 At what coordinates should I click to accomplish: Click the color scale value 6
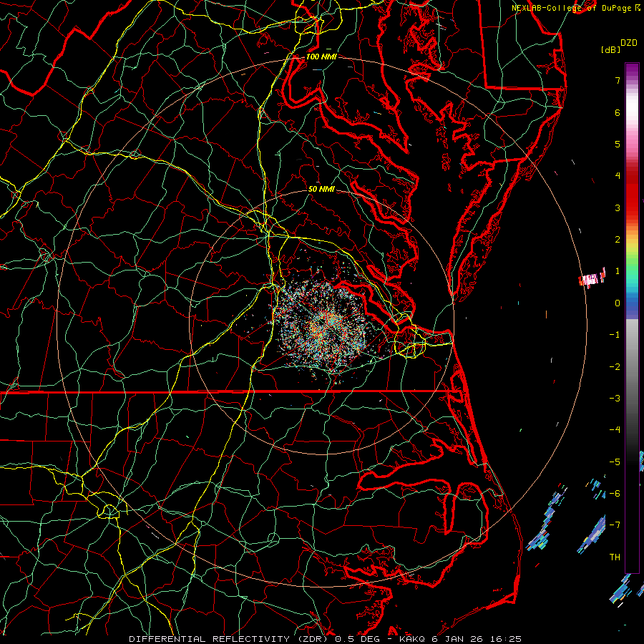tap(618, 112)
